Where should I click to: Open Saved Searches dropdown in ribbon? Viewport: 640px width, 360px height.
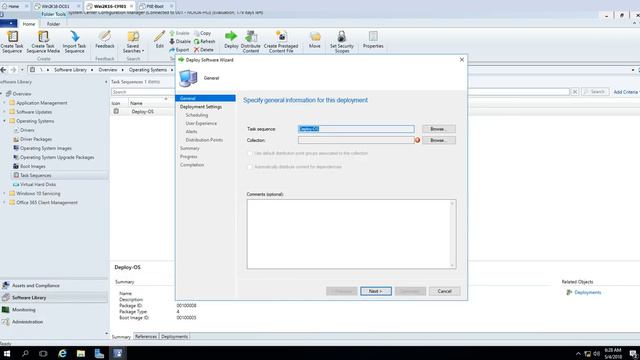click(x=133, y=42)
